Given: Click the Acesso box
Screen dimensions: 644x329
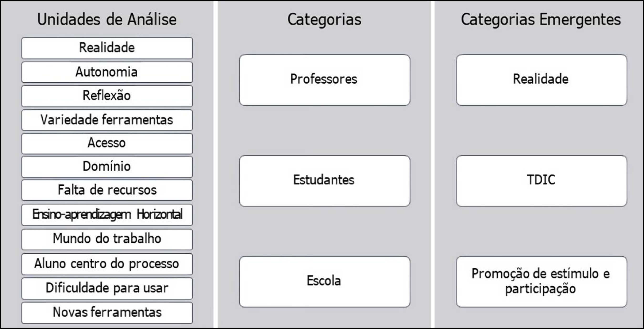Looking at the screenshot, I should [107, 143].
